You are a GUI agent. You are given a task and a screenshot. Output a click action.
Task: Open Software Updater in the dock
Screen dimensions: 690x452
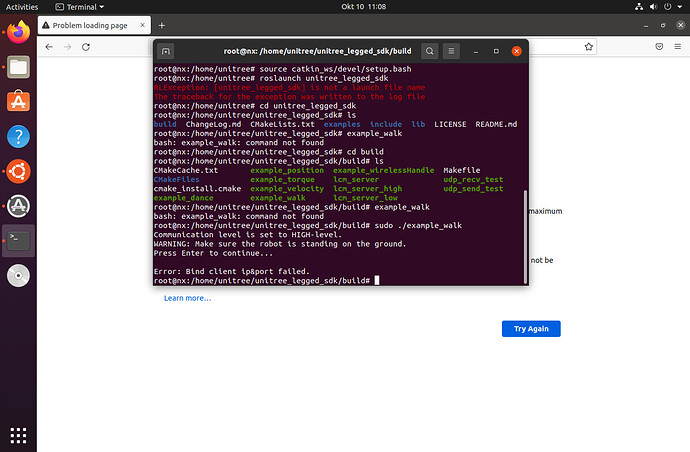pyautogui.click(x=18, y=206)
